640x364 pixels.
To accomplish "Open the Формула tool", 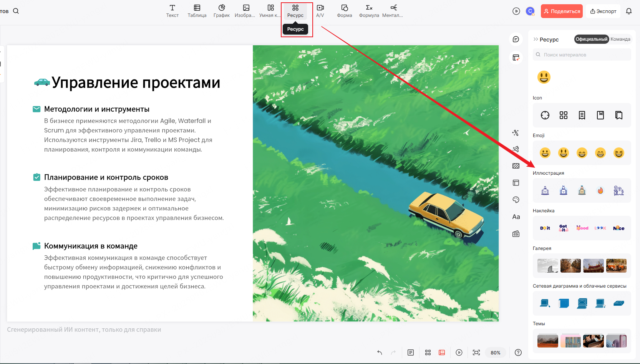I will click(x=369, y=10).
